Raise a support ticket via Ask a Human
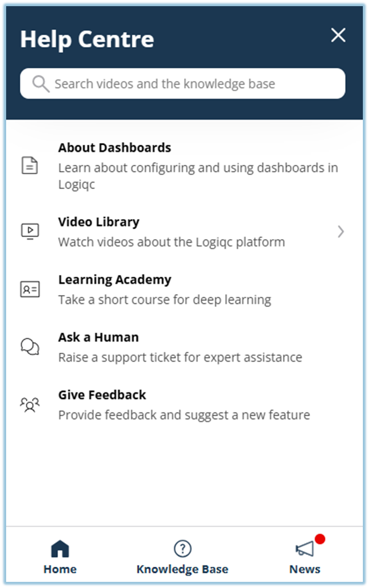Image resolution: width=369 pixels, height=588 pixels. (168, 345)
